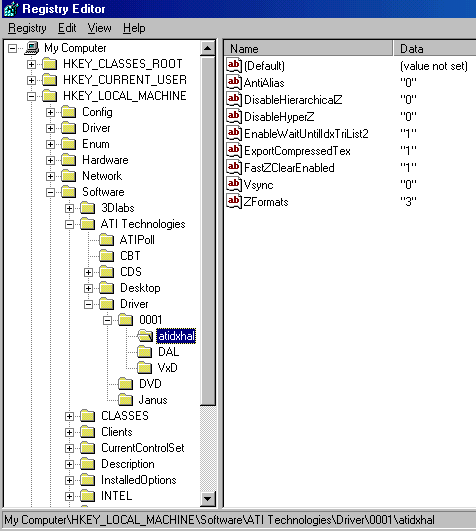Expand the HKEY_CLASSES_ROOT key
The image size is (476, 531).
coord(31,64)
